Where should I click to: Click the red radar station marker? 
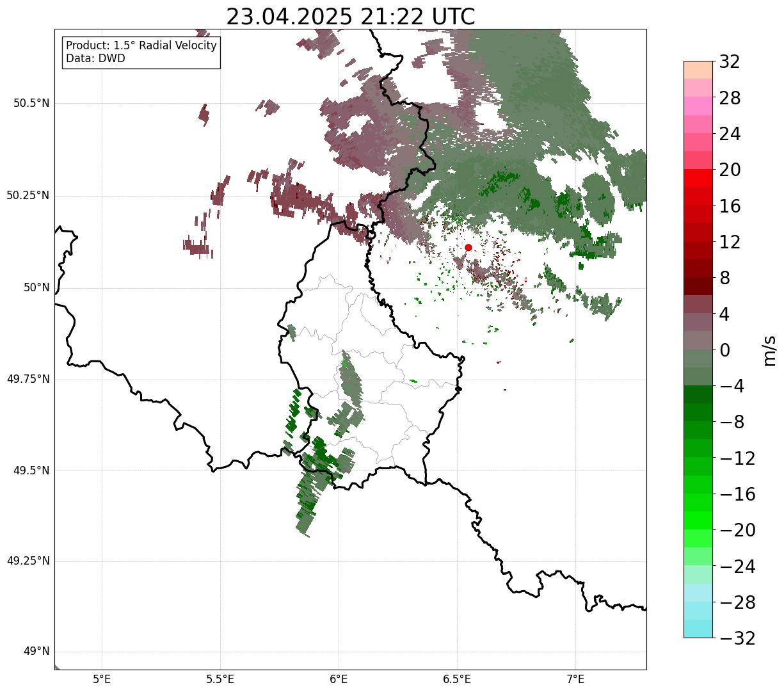[x=468, y=247]
